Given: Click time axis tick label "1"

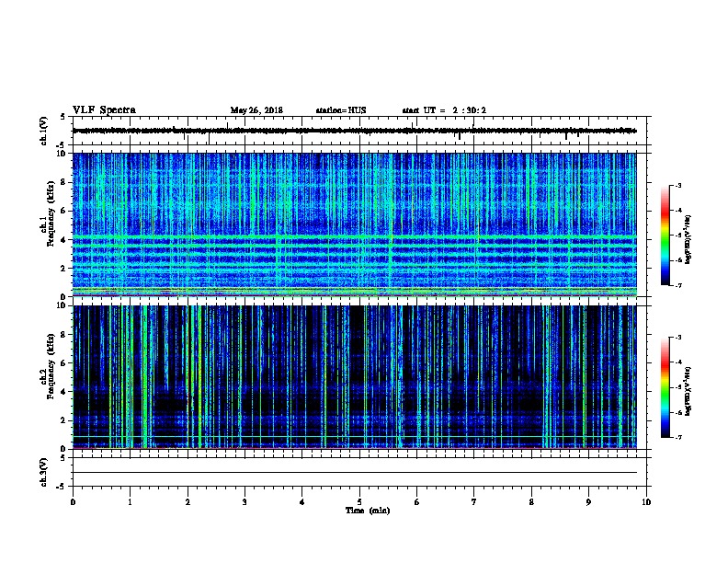Looking at the screenshot, I should point(130,502).
